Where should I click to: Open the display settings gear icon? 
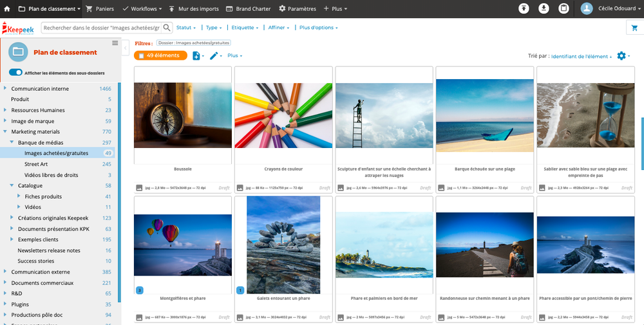point(621,56)
